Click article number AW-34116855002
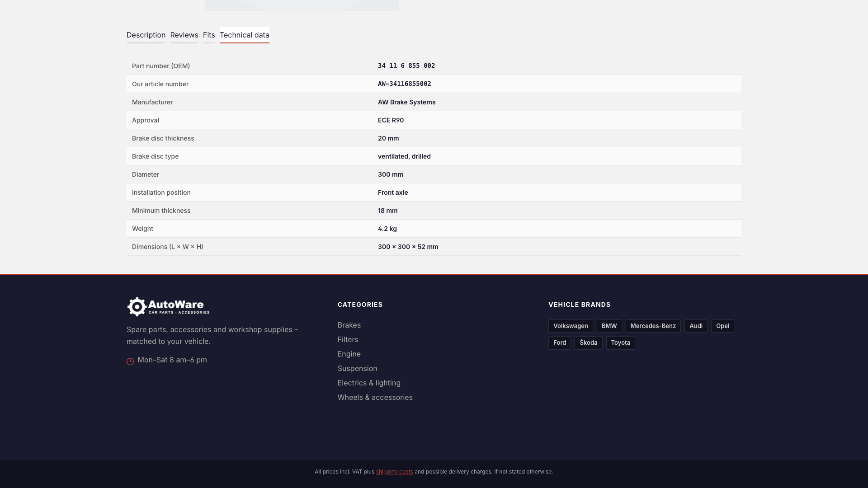The width and height of the screenshot is (868, 488). [405, 84]
